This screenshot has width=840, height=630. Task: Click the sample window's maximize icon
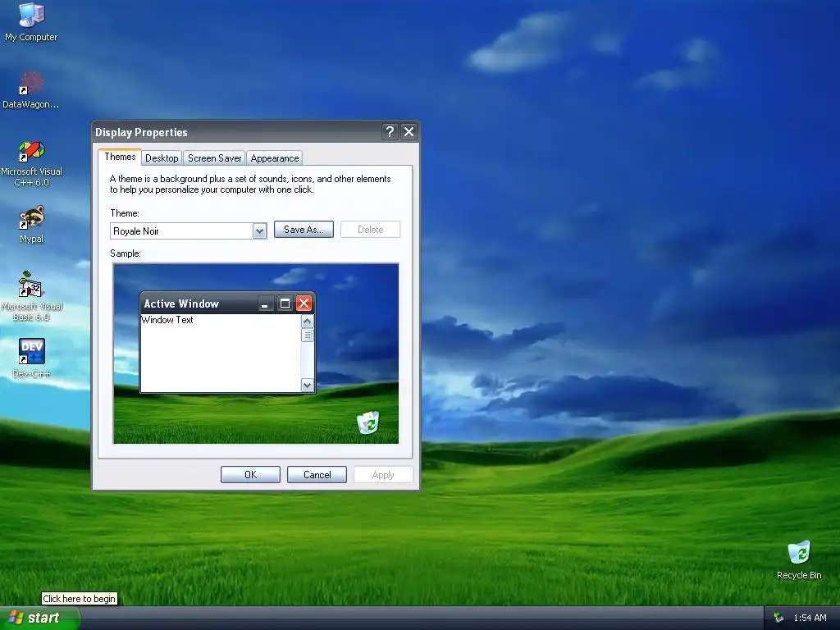tap(285, 304)
